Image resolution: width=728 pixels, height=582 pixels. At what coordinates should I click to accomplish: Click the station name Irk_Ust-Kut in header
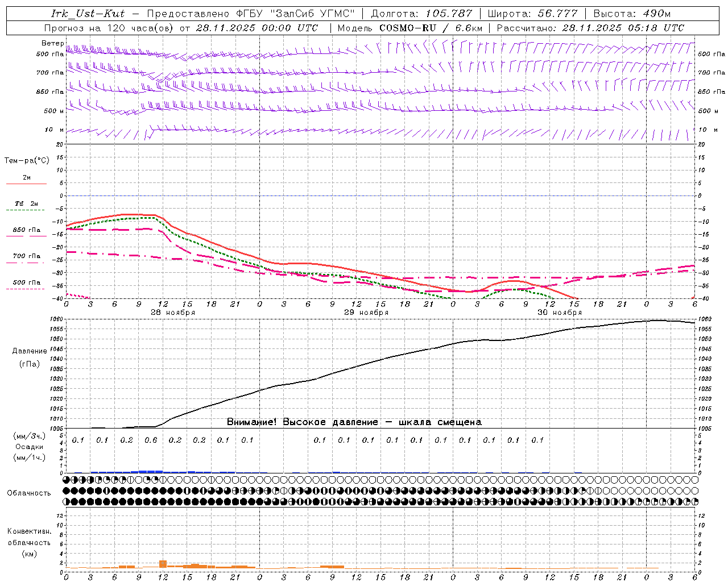(x=88, y=14)
